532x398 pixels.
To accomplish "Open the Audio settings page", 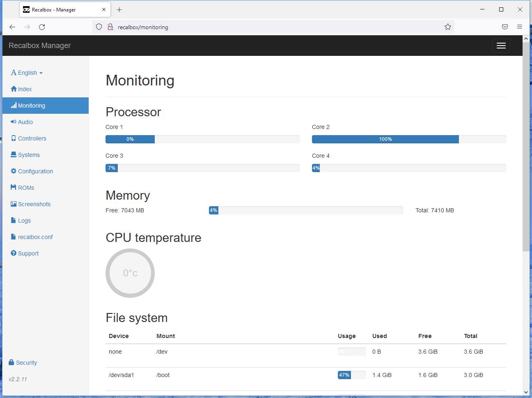I will pyautogui.click(x=46, y=122).
